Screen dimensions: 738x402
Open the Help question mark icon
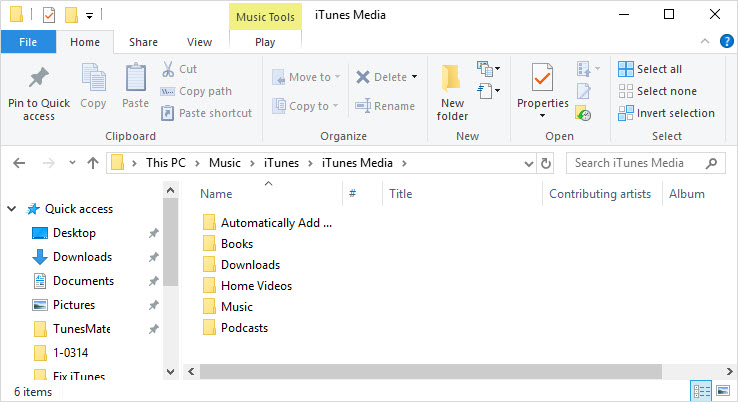[727, 41]
